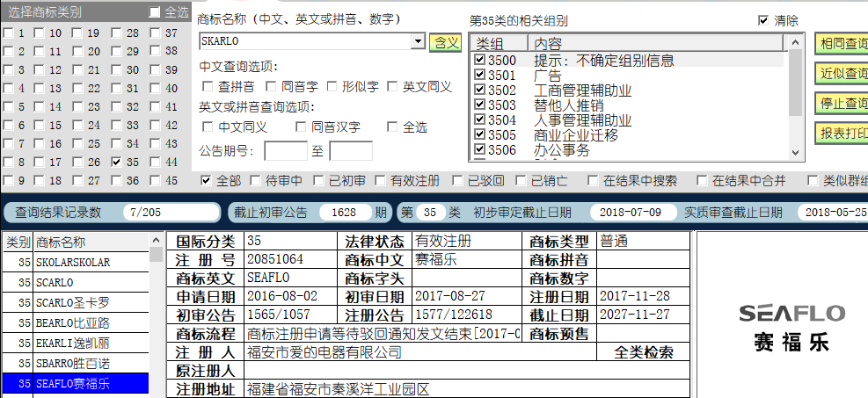Click the trademark name field containing SKARLO
868x398 pixels.
click(305, 41)
